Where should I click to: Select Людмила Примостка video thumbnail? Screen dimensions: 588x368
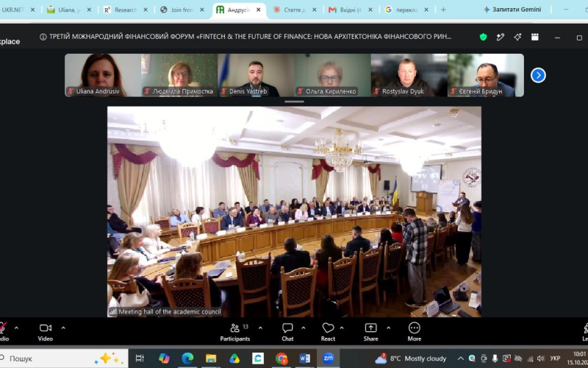click(179, 75)
